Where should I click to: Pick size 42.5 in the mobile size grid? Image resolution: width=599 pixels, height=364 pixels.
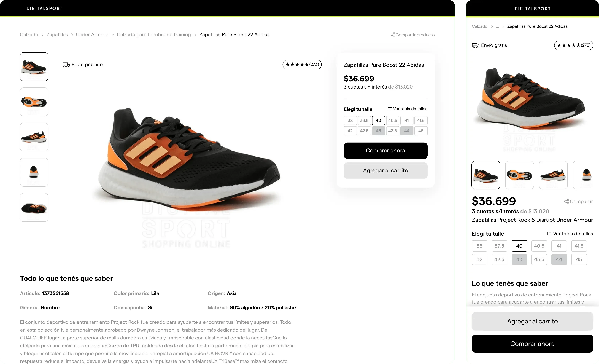499,259
